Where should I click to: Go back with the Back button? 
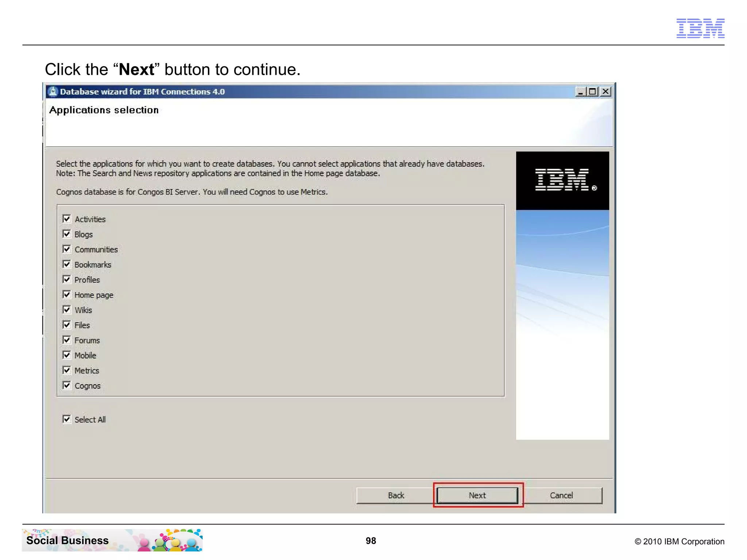[396, 495]
